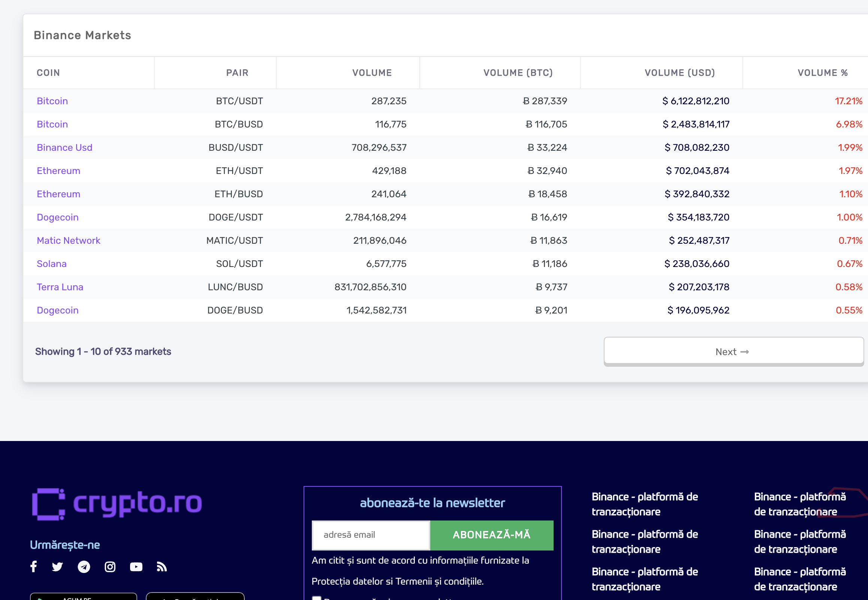The width and height of the screenshot is (868, 600).
Task: Click the $ 6,122,812,210 USD volume value
Action: click(x=696, y=101)
